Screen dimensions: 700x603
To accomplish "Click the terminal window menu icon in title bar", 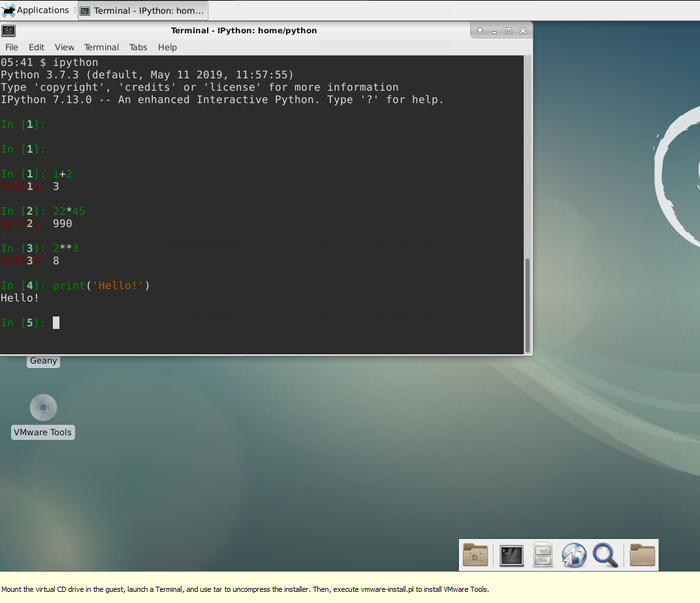I will click(8, 31).
